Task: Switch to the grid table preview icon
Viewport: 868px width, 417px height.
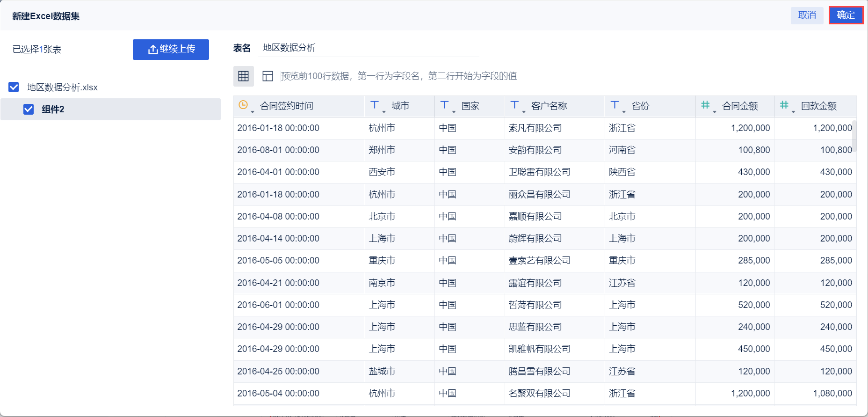Action: pos(244,76)
